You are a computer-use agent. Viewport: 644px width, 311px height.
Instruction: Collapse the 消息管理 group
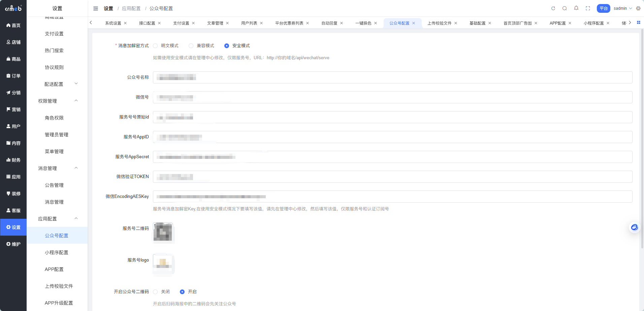pyautogui.click(x=57, y=168)
